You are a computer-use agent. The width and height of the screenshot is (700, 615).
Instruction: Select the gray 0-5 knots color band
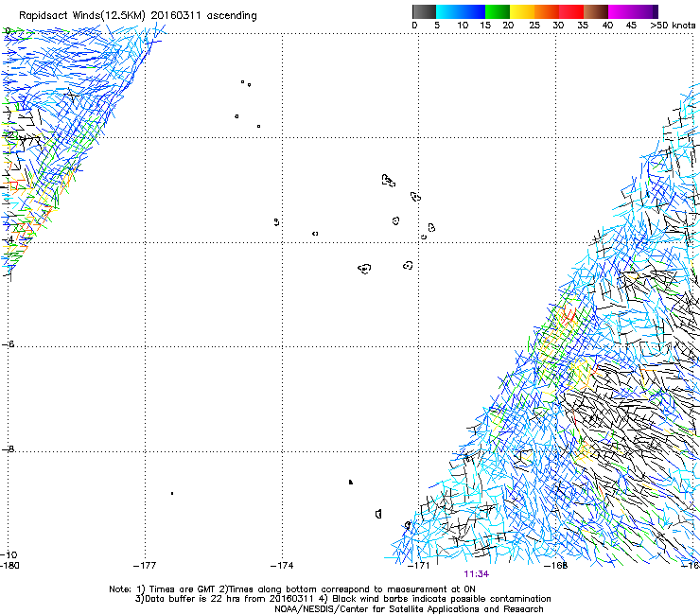(424, 11)
